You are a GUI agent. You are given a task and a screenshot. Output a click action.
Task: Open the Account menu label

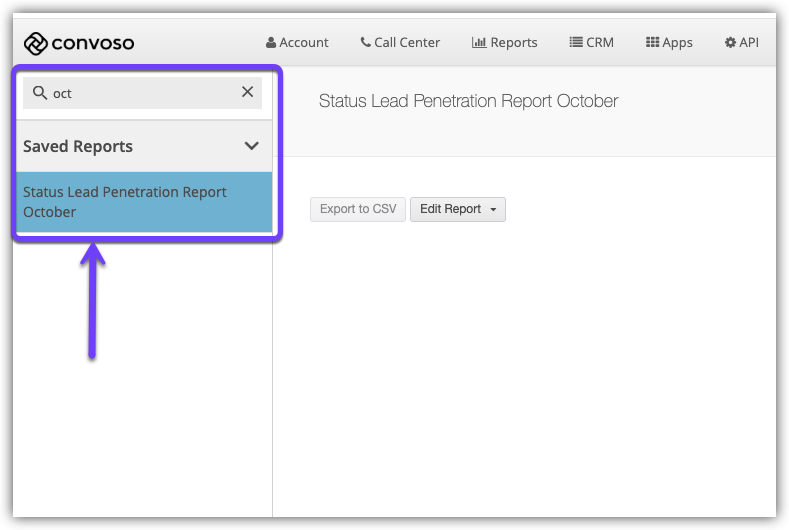coord(304,43)
